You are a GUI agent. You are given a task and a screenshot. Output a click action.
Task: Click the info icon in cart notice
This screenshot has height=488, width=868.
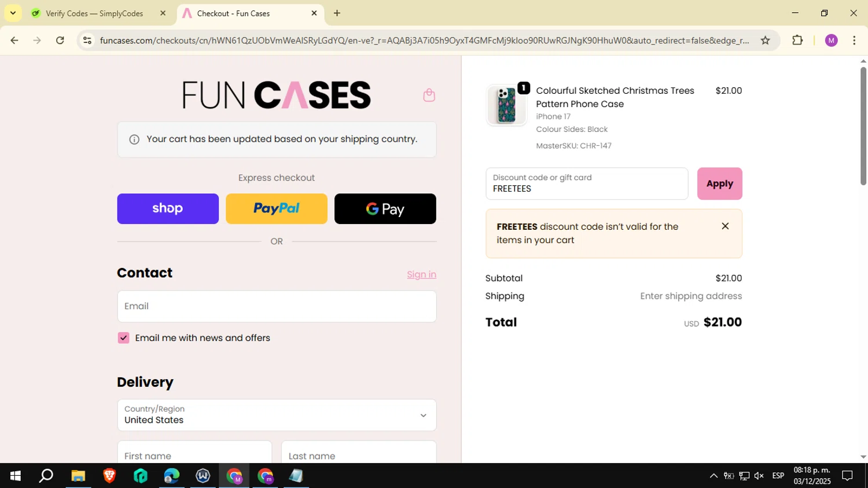point(134,140)
